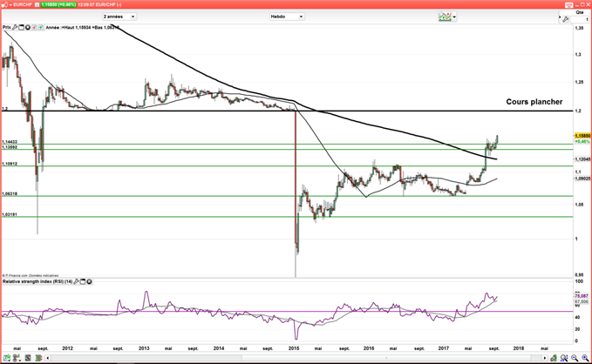
Task: Click the 'Prix' panel label
Action: [x=6, y=27]
